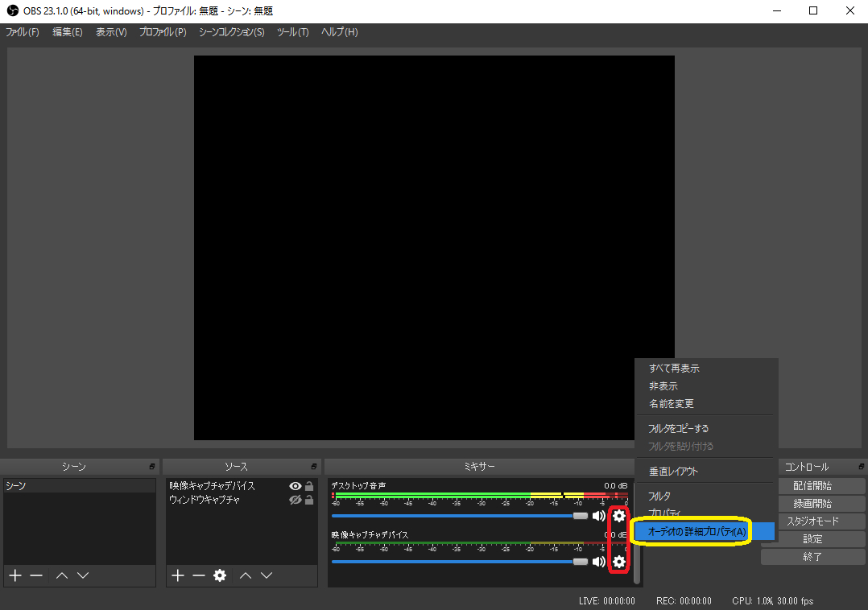Mute 映像キャプチャデバイス audio using speaker icon
Viewport: 868px width, 610px height.
tap(598, 561)
